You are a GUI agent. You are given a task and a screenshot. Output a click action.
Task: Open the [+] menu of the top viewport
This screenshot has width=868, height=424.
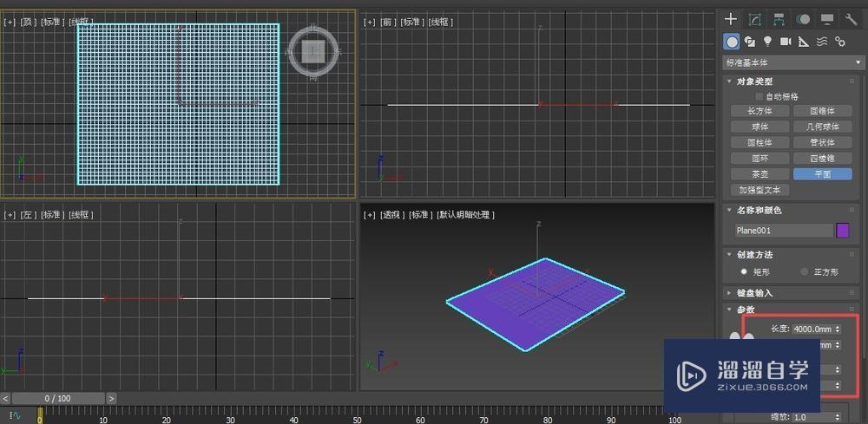[10, 23]
